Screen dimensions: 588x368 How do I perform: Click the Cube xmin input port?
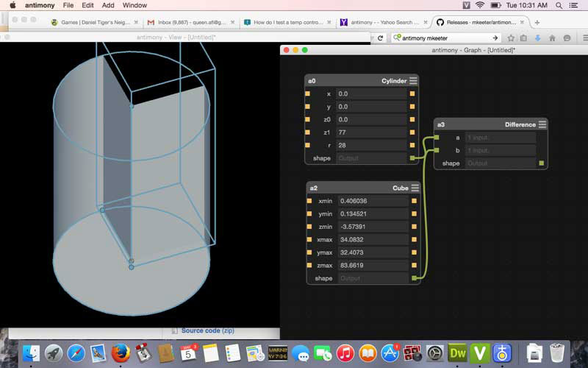click(309, 201)
